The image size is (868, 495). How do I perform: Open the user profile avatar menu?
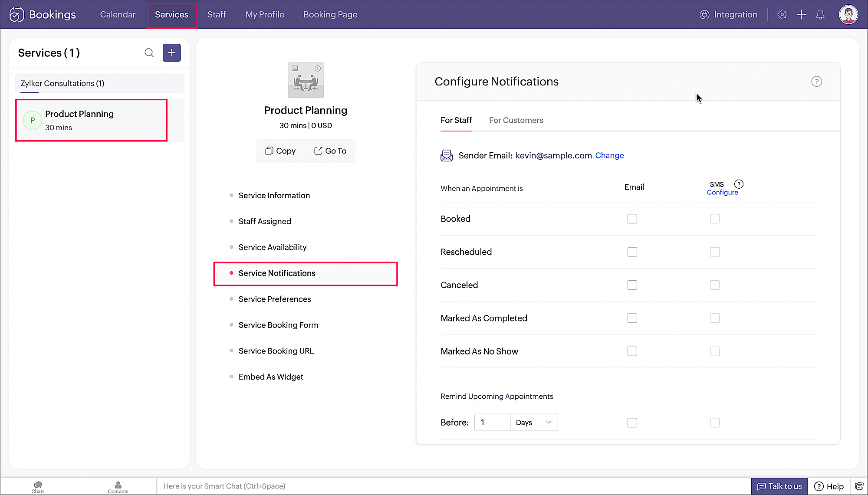coord(848,14)
